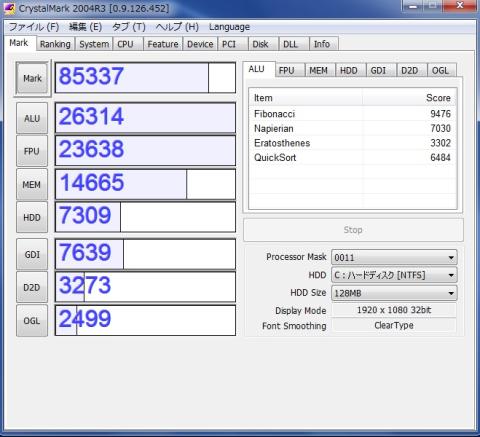Switch to the CPU tab
The width and height of the screenshot is (480, 437).
(128, 44)
